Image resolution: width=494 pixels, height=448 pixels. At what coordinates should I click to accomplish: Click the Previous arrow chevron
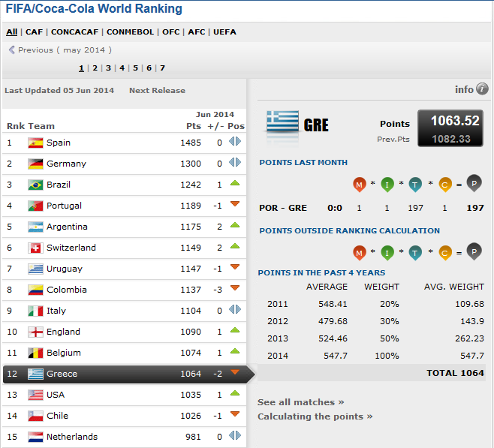point(12,50)
